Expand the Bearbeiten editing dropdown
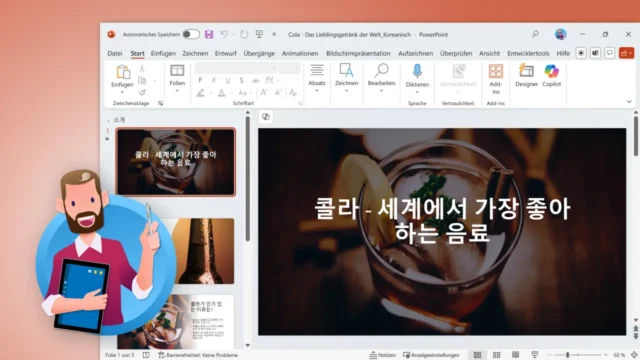The width and height of the screenshot is (640, 360). 381,91
